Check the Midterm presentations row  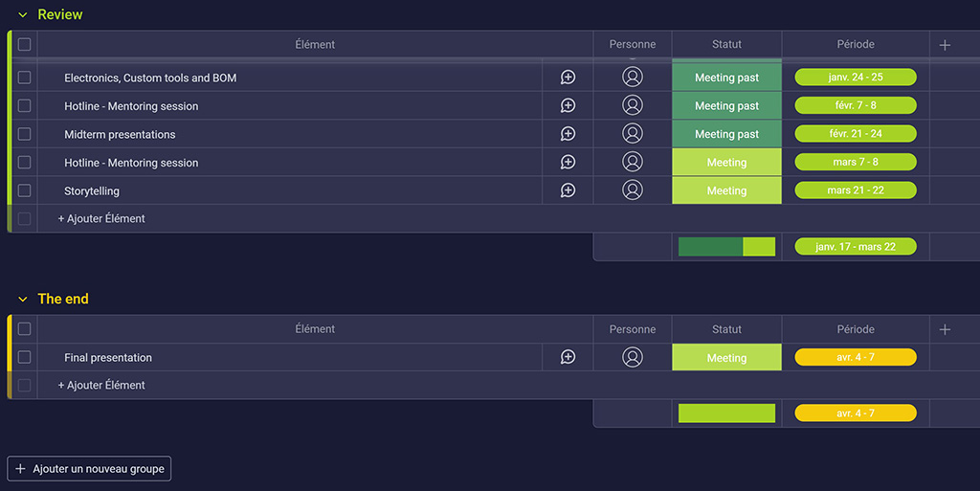coord(24,134)
